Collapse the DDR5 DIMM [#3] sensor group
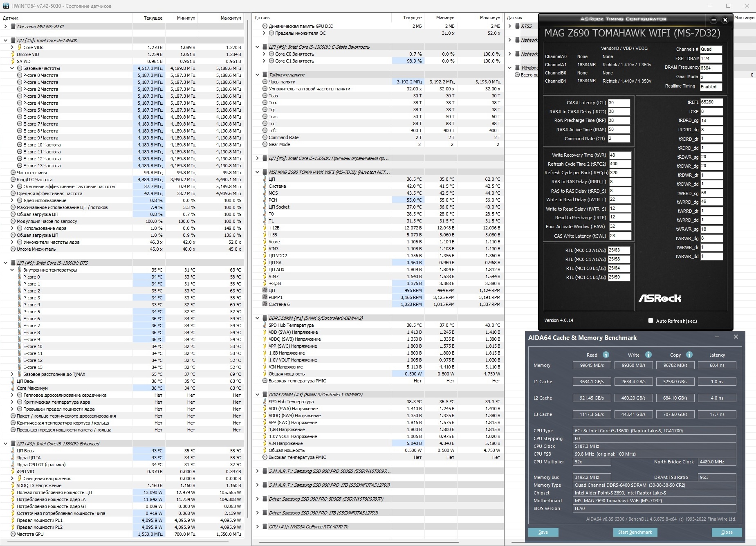The height and width of the screenshot is (546, 756). (257, 395)
